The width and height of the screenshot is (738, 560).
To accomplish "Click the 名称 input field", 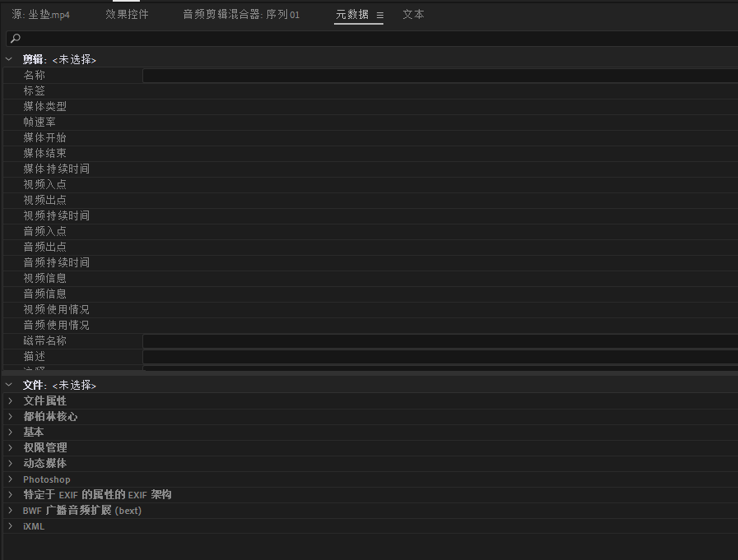I will (439, 76).
